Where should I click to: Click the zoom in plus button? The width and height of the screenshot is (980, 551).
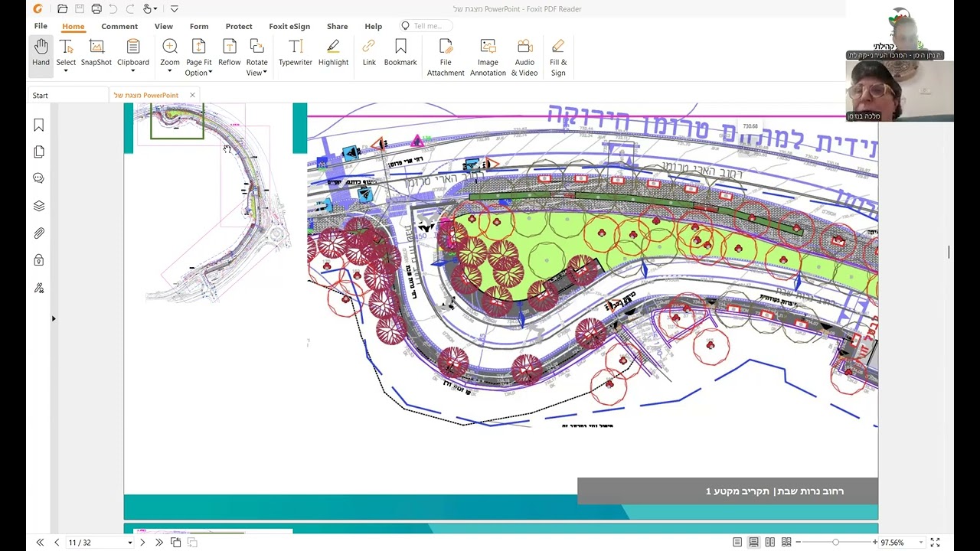point(874,543)
